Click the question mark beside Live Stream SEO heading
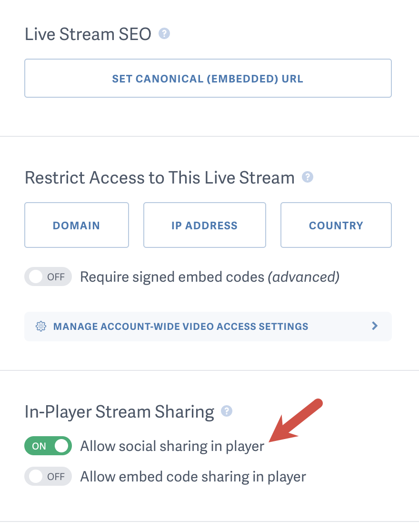 164,33
